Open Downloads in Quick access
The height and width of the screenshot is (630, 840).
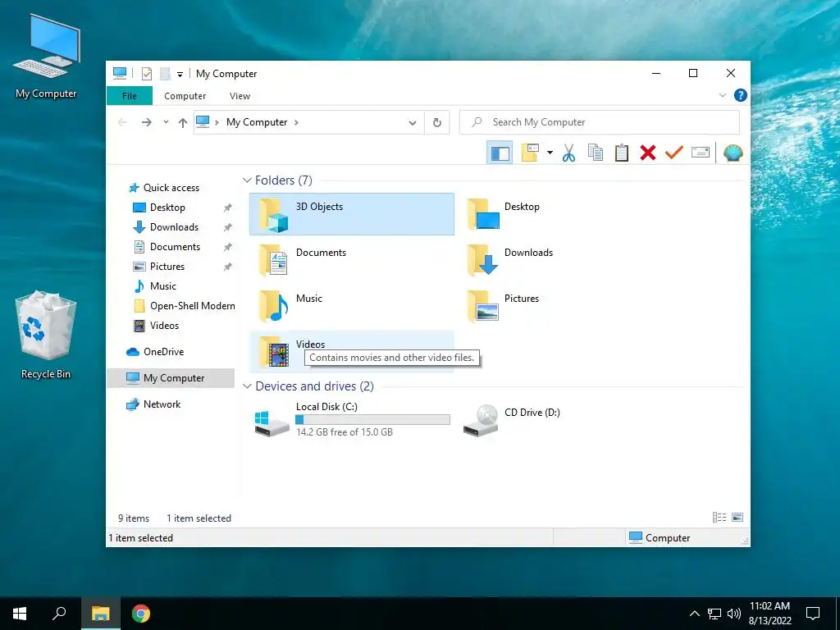tap(174, 227)
